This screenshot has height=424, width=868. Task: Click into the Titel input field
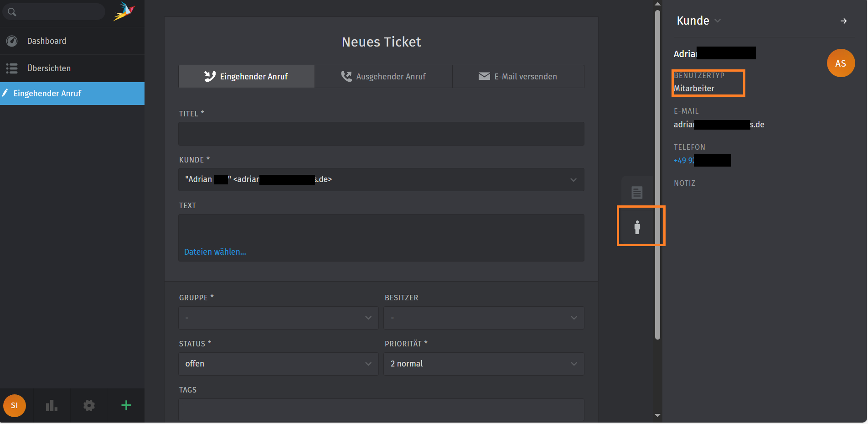[x=381, y=134]
